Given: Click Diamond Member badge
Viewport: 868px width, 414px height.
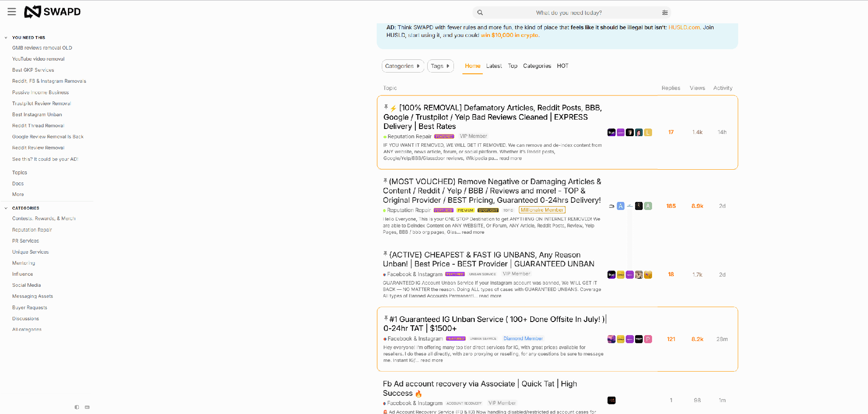Looking at the screenshot, I should click(523, 338).
